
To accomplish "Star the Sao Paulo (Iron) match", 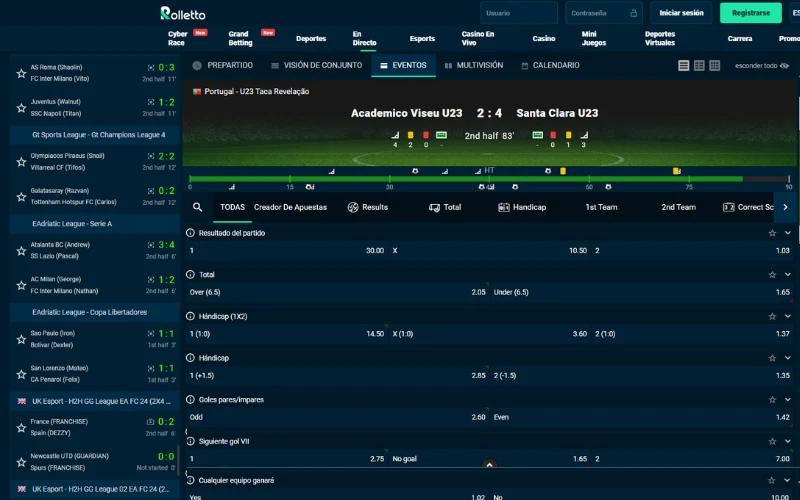I will [x=21, y=340].
